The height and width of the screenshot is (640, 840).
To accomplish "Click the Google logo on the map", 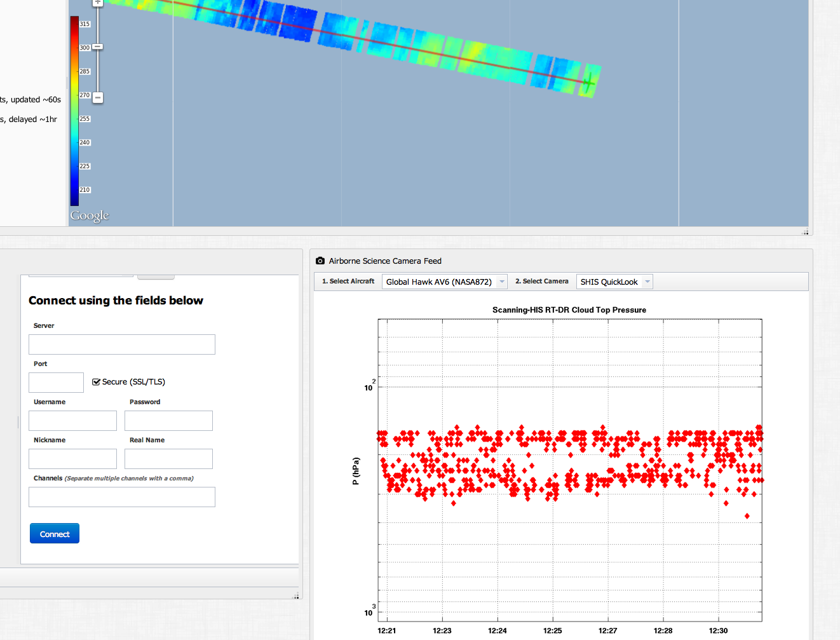I will pos(90,216).
